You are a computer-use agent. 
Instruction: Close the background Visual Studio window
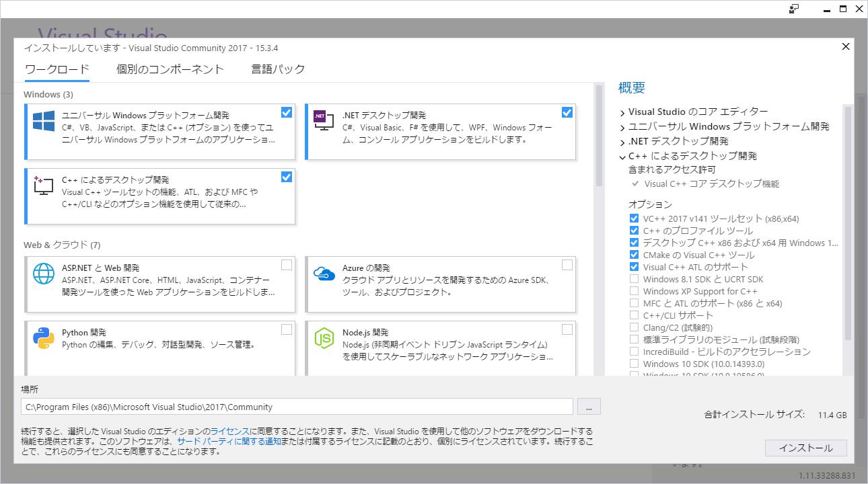pos(859,9)
